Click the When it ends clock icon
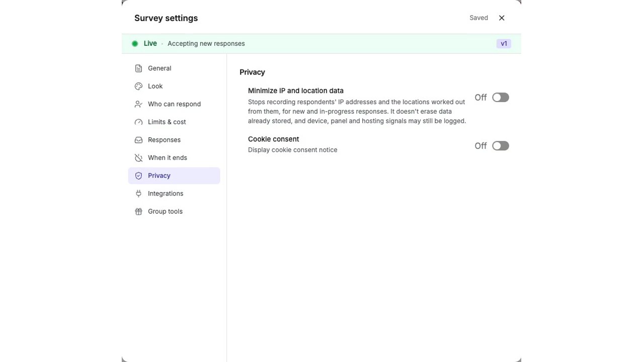The image size is (644, 362). tap(138, 158)
